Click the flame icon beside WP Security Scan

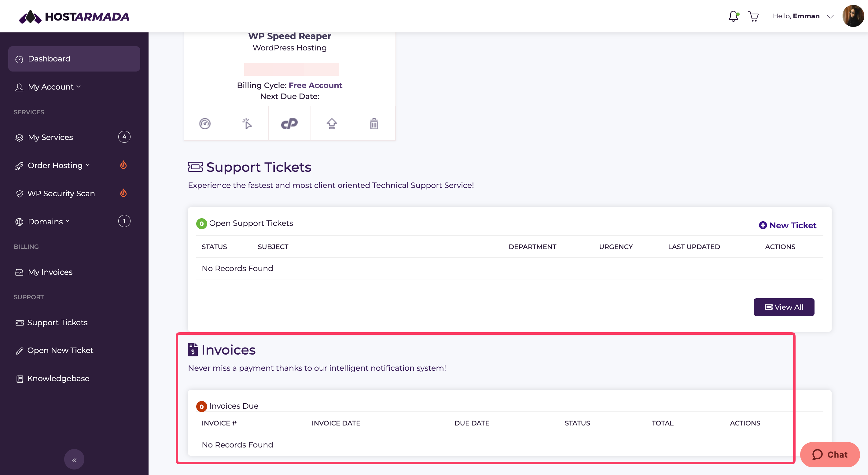tap(123, 193)
